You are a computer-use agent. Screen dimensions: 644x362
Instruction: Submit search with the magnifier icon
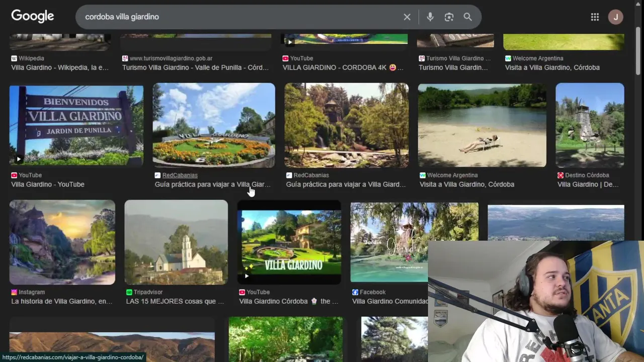(468, 17)
